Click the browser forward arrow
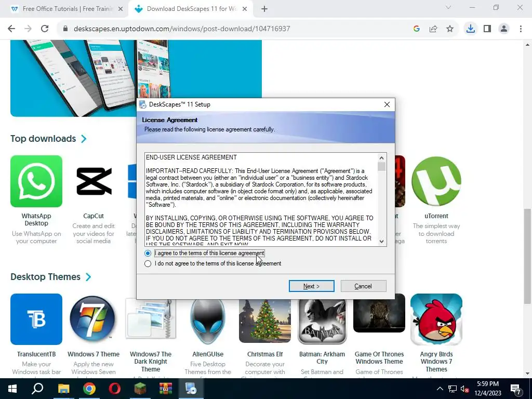 coord(28,29)
